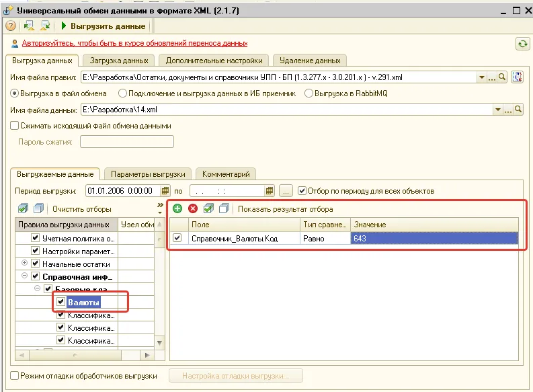Click the Поле column header
This screenshot has height=392, width=533.
[x=244, y=225]
